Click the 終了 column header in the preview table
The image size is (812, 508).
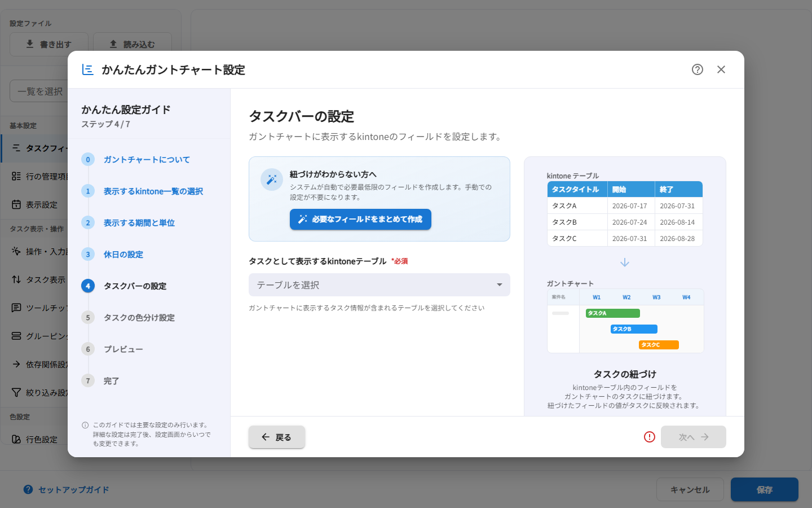[x=678, y=189]
